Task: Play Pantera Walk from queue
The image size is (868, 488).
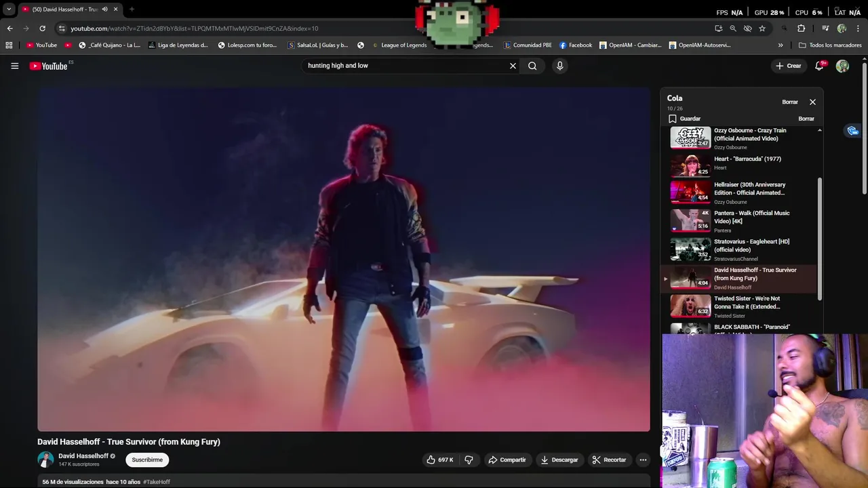Action: 740,221
